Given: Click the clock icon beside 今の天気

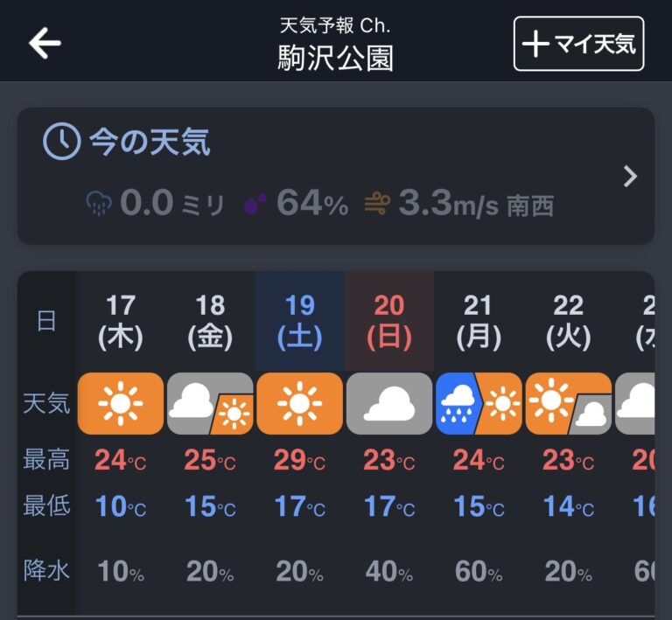Looking at the screenshot, I should [62, 142].
